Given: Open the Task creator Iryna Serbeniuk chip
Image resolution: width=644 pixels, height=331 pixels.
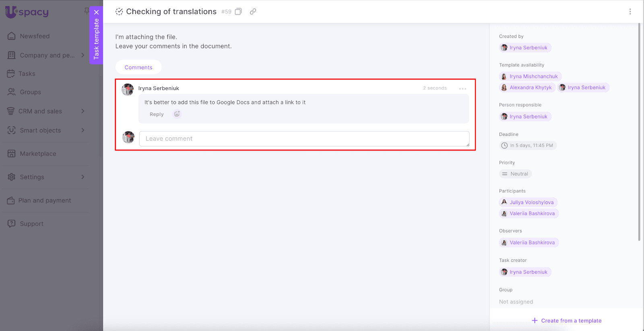Looking at the screenshot, I should (525, 272).
